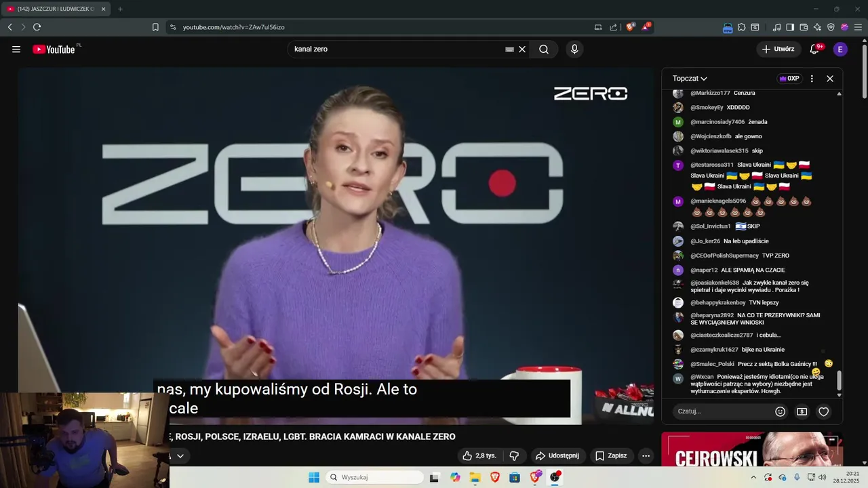
Task: Click the chat panel scrollbar
Action: [839, 381]
